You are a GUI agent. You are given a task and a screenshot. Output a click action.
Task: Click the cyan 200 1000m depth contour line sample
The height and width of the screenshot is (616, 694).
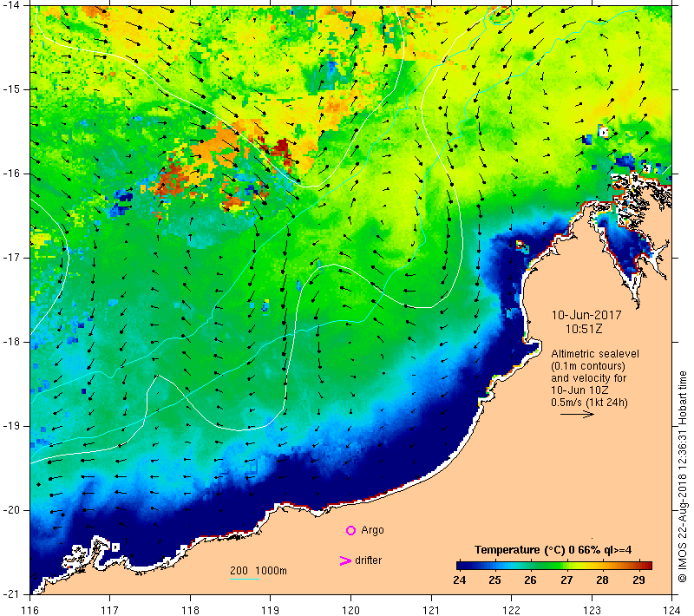(x=245, y=579)
